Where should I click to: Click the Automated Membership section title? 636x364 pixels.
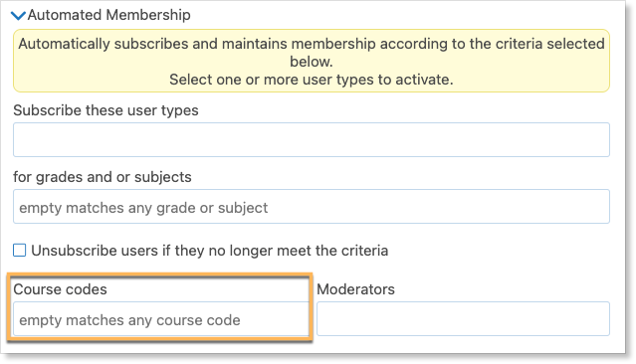(108, 15)
